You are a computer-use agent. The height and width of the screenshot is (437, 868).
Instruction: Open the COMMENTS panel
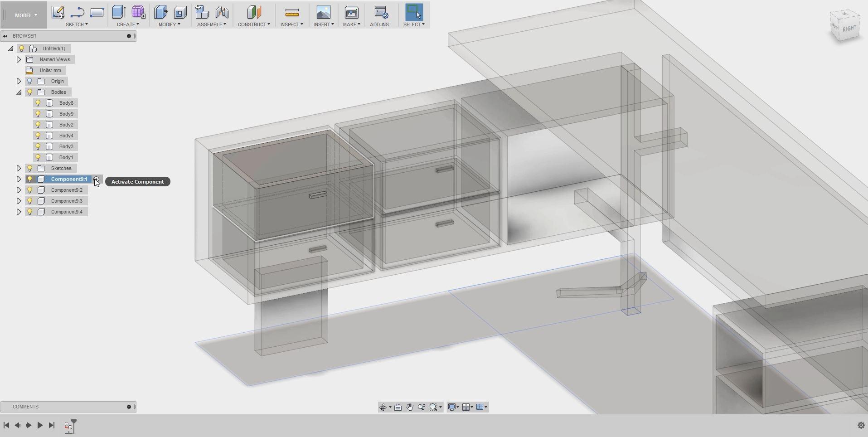pos(25,407)
